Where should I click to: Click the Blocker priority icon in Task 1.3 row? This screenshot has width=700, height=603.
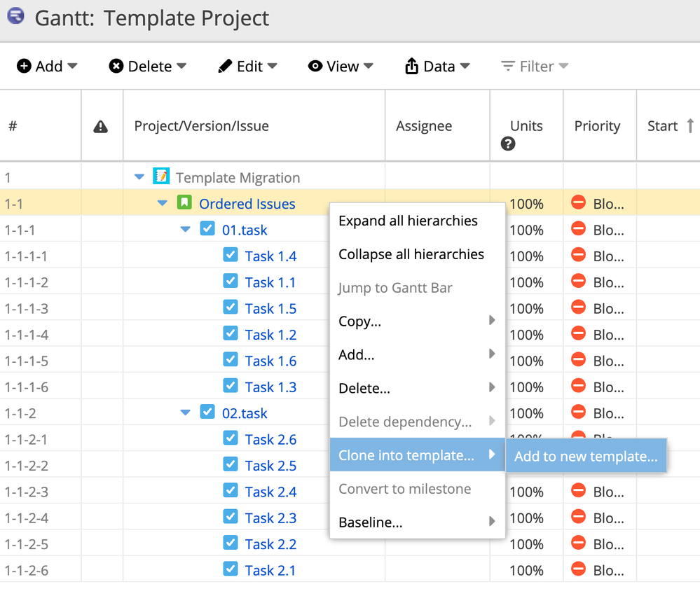point(578,386)
